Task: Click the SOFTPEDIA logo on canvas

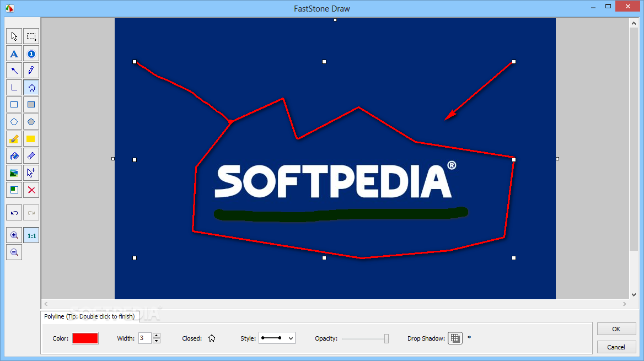Action: pos(336,180)
